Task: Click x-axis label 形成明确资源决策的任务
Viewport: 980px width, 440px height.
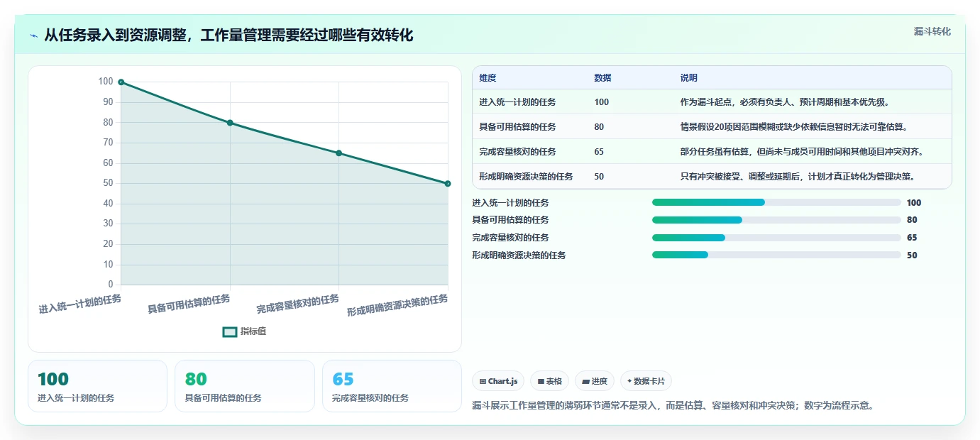Action: pos(397,305)
